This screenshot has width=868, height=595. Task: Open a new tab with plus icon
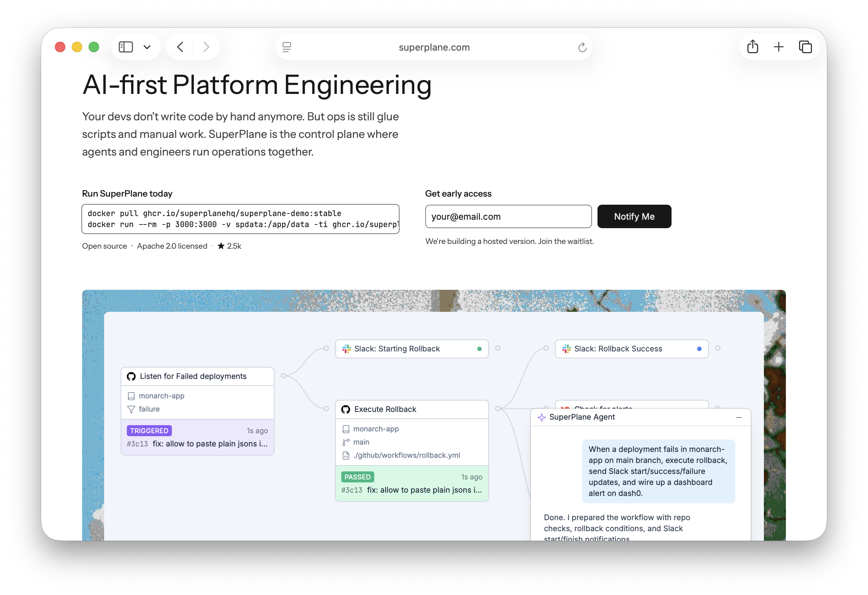click(779, 47)
